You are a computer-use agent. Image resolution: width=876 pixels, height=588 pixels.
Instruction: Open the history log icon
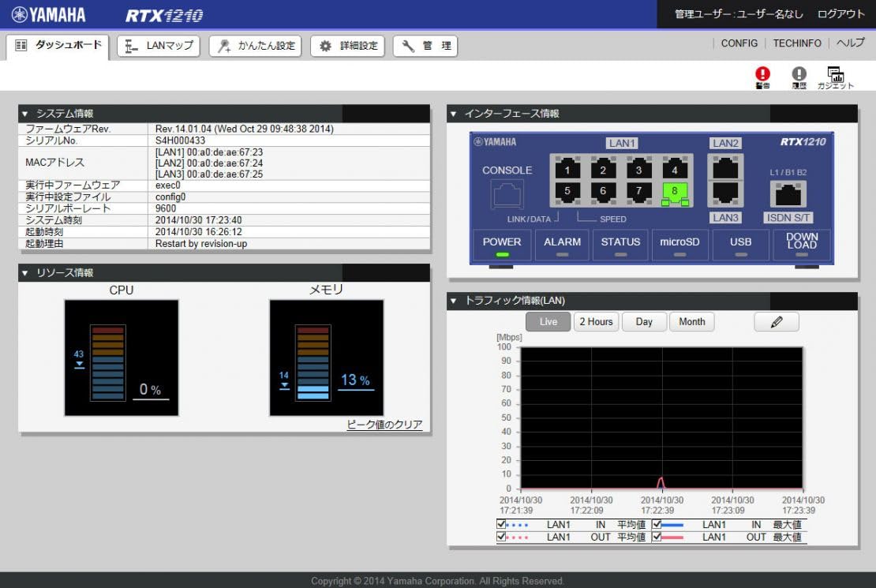[799, 77]
